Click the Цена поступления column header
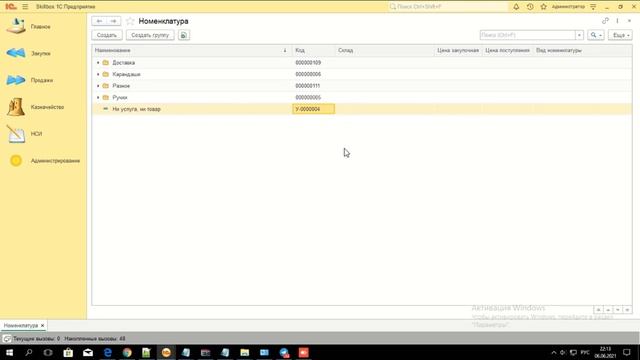 coord(507,51)
